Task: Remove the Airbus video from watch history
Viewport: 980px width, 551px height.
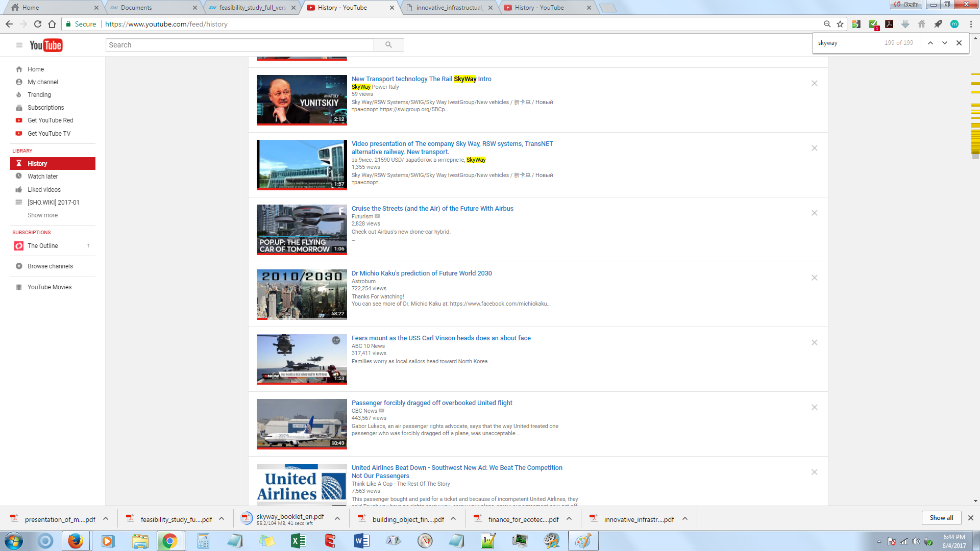Action: [815, 213]
